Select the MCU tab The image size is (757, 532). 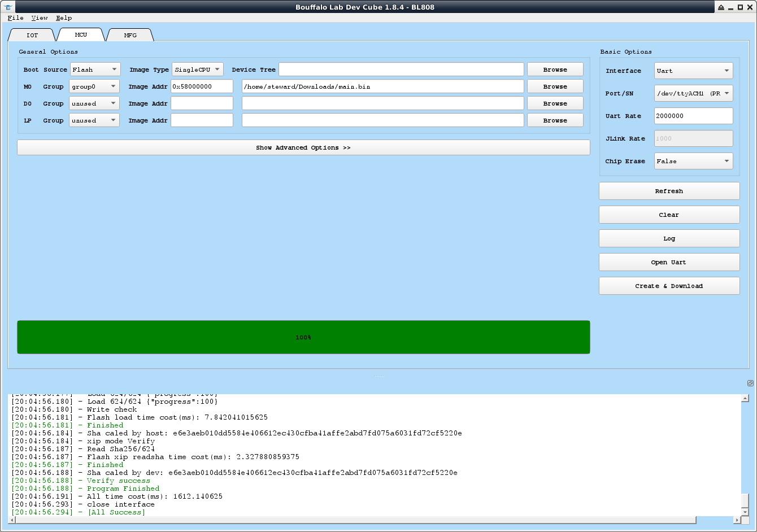(81, 34)
